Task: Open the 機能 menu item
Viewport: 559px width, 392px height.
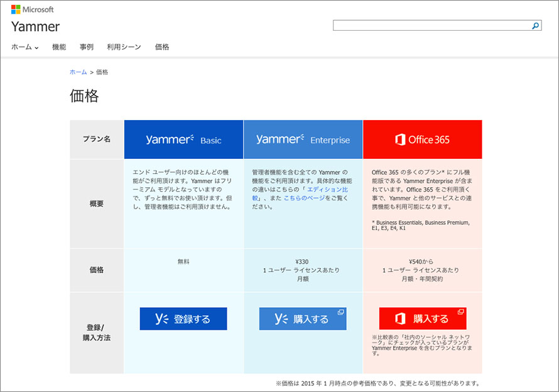Action: [59, 47]
